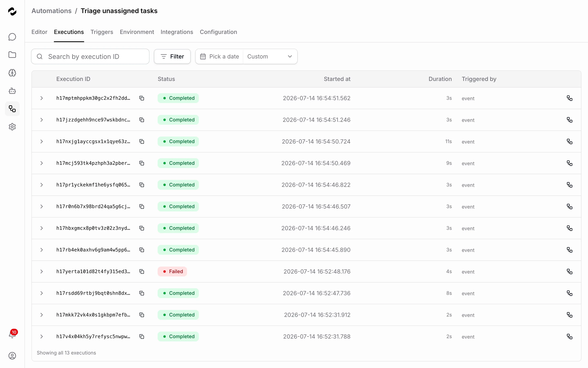The image size is (588, 368).
Task: Click Completed badge for h17rb4ek0axhv6g9am4w5pp6
Action: [x=178, y=250]
